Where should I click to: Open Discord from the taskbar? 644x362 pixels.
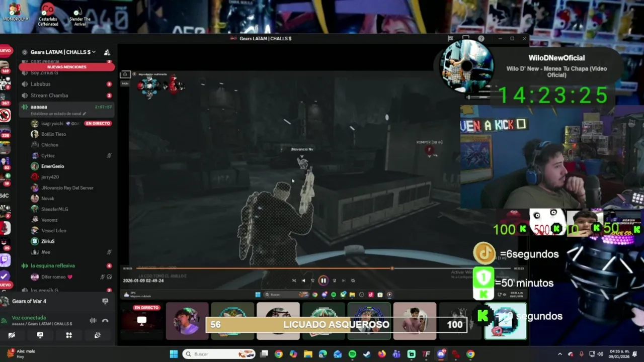coord(441,354)
